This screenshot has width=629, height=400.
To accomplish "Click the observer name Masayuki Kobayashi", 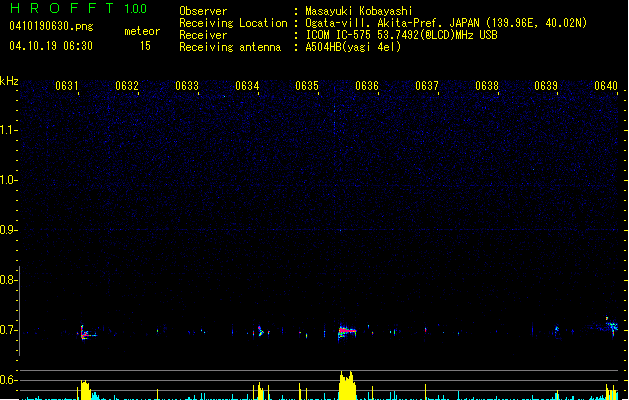I will pyautogui.click(x=359, y=11).
